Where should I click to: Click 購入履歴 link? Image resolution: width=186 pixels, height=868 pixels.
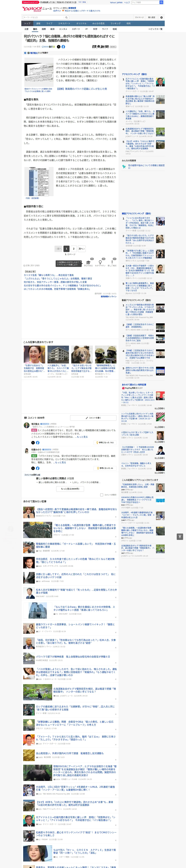pyautogui.click(x=152, y=18)
